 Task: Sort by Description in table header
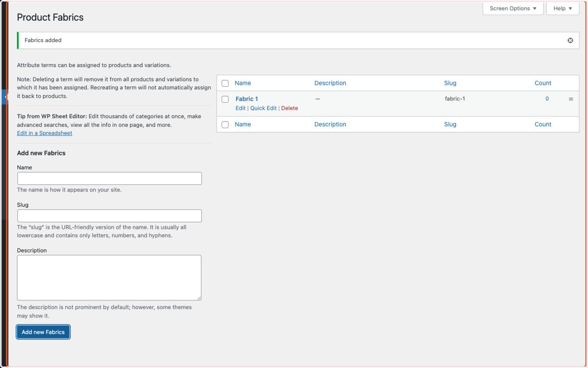click(x=330, y=83)
